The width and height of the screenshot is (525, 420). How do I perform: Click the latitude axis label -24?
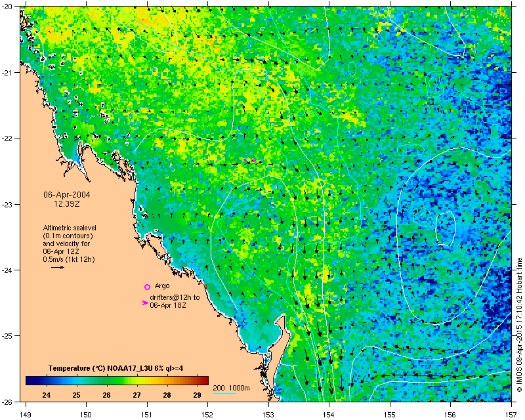pos(7,270)
